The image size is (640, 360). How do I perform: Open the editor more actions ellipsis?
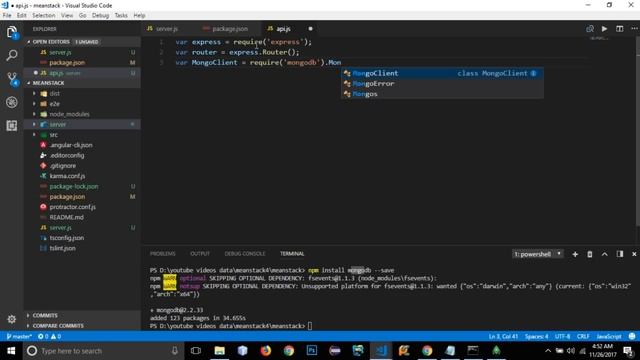pyautogui.click(x=634, y=29)
